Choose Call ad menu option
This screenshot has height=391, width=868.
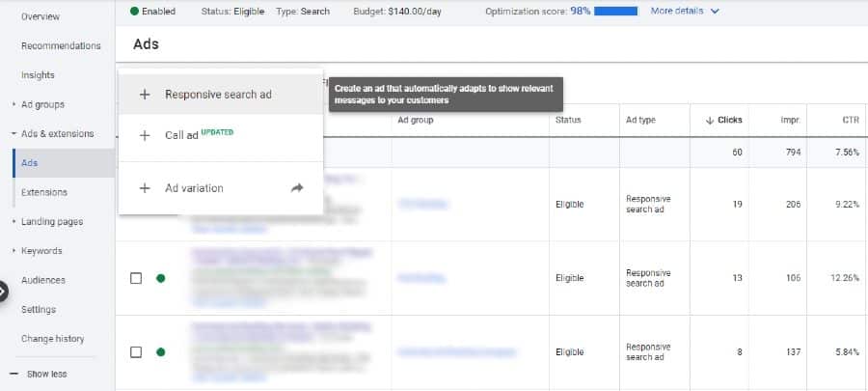pos(220,136)
